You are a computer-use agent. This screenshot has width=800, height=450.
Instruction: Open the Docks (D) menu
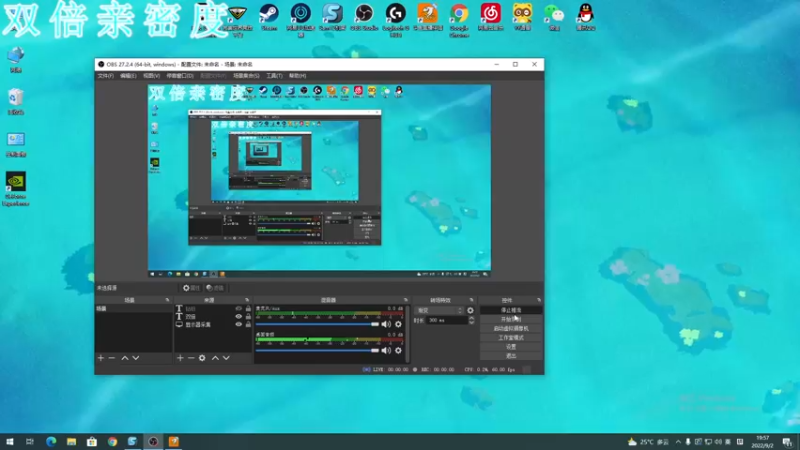pos(180,76)
